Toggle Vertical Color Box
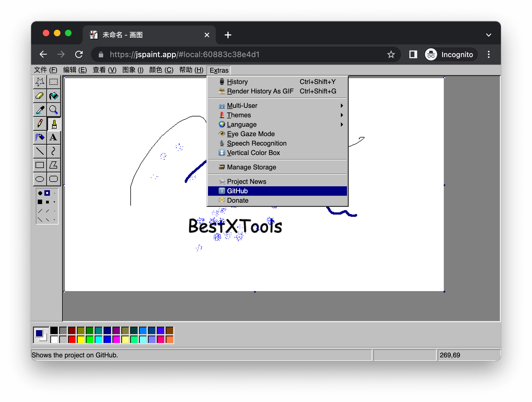The width and height of the screenshot is (532, 402). [x=277, y=153]
